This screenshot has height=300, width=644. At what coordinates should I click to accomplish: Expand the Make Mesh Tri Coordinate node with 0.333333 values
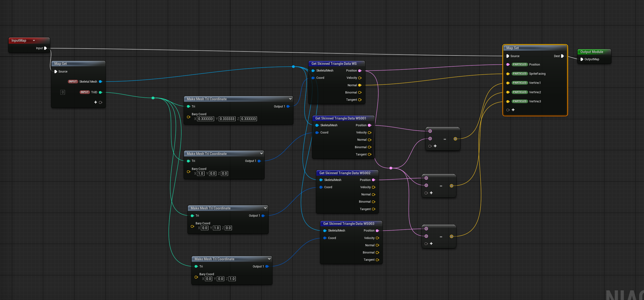click(x=290, y=99)
